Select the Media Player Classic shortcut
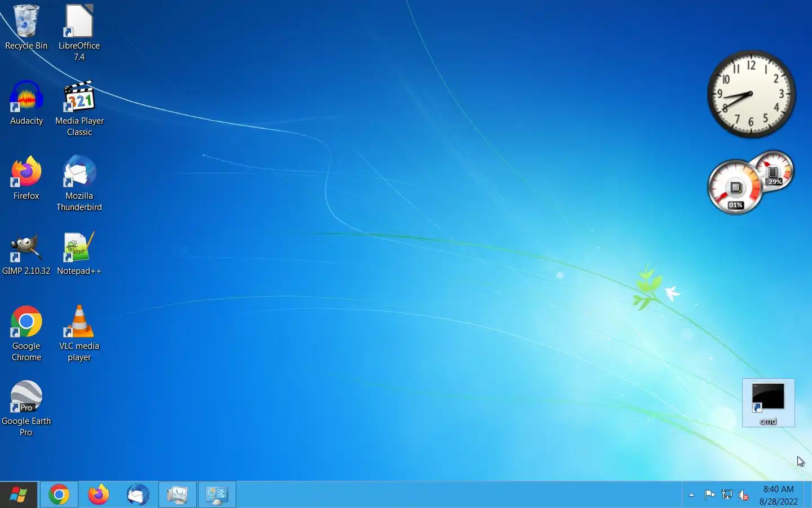 coord(79,108)
